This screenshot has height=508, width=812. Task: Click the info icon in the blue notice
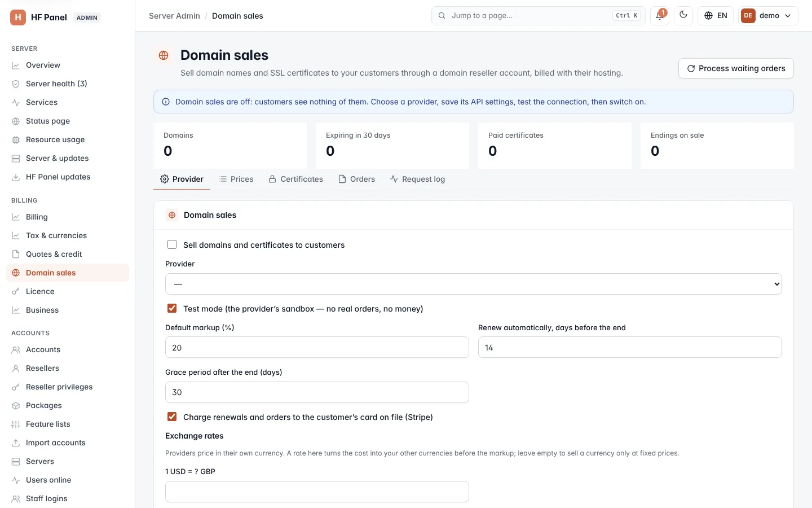166,102
